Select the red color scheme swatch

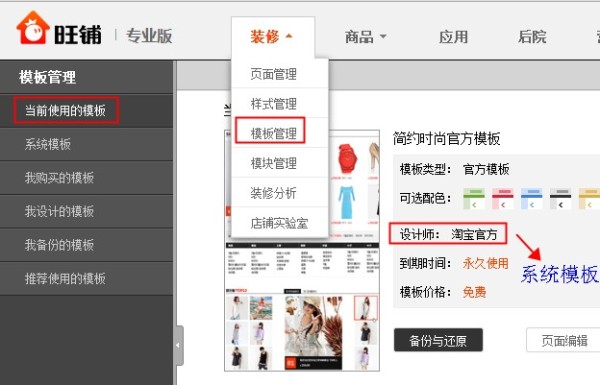[502, 199]
